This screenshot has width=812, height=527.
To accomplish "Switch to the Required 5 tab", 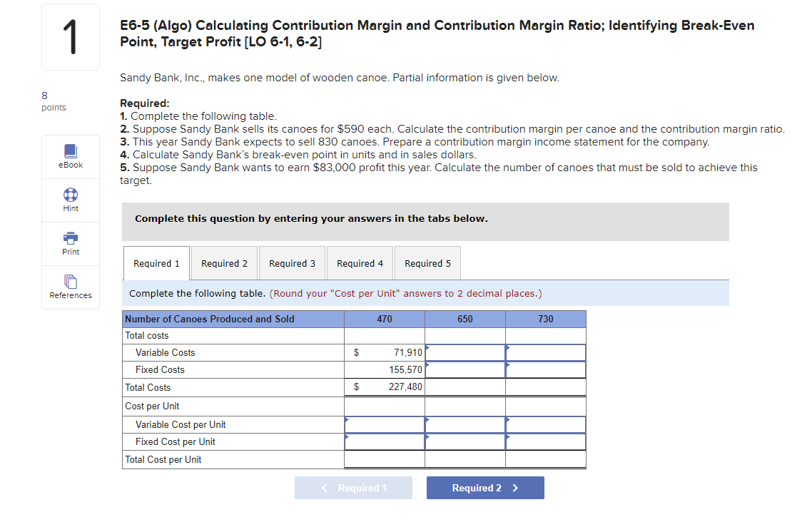I will tap(427, 262).
